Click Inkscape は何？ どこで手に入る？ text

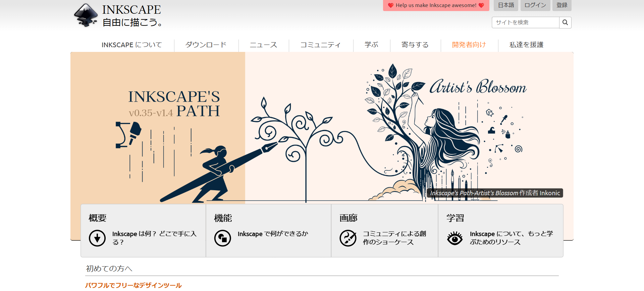(x=154, y=238)
